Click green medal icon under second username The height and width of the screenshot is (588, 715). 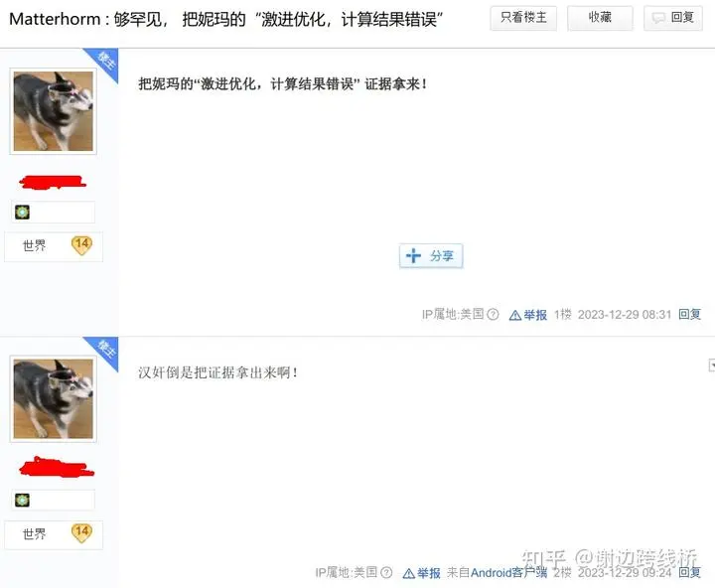tap(22, 501)
